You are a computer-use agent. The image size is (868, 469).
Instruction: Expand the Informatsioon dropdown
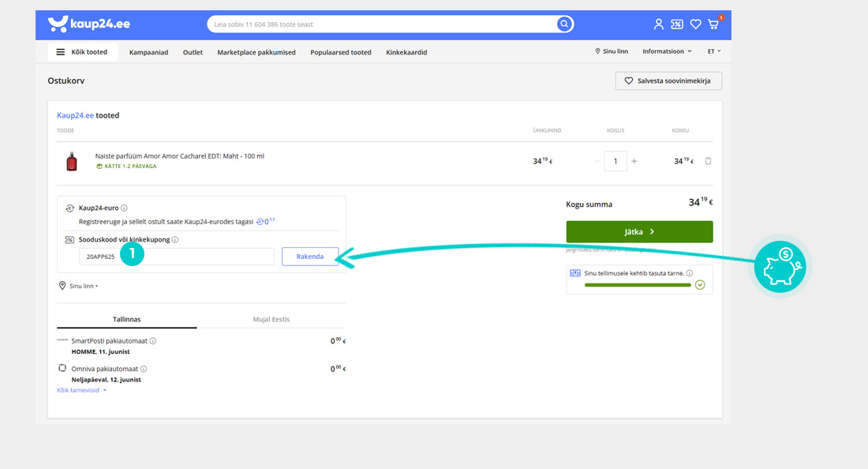[667, 51]
